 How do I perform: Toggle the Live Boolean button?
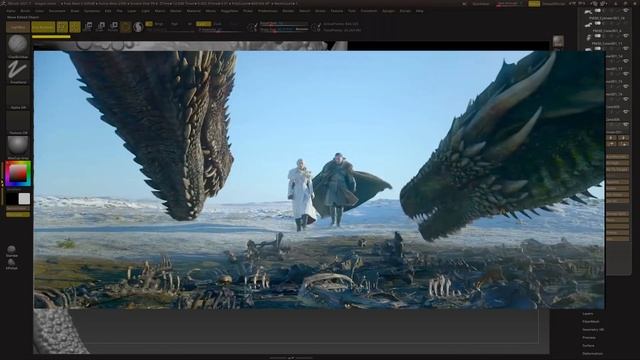click(43, 27)
